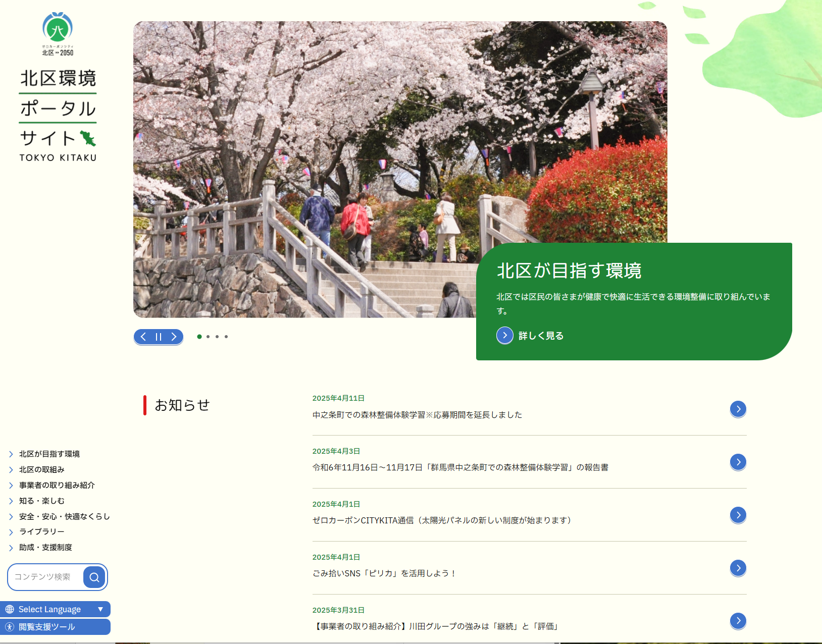Viewport: 822px width, 644px height.
Task: Click the date 2025年4月11日
Action: (x=338, y=398)
